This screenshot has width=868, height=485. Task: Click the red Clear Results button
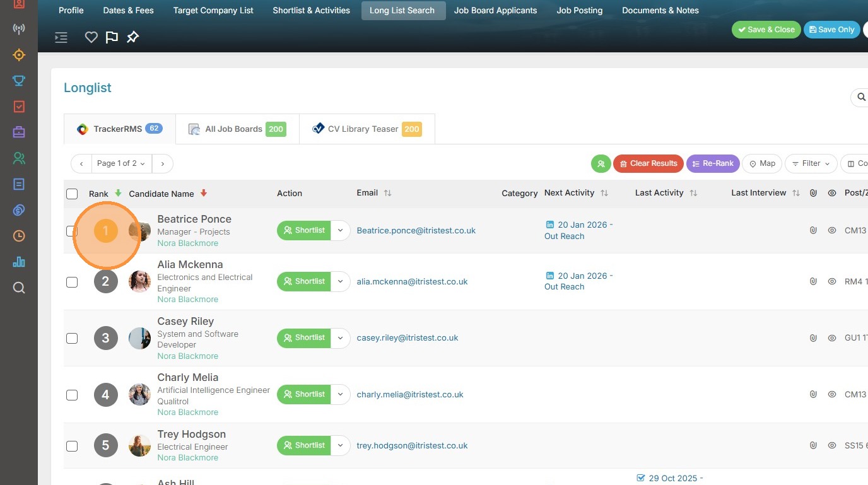coord(648,163)
